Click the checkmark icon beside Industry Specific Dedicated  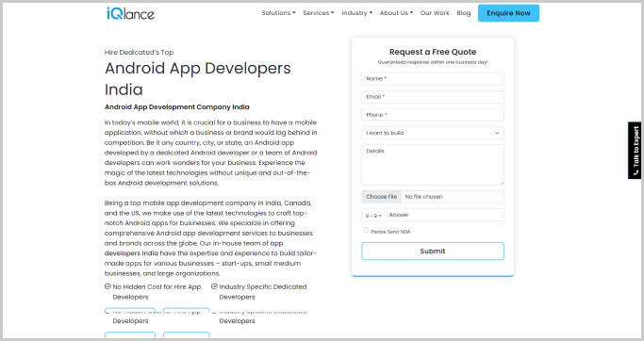214,286
